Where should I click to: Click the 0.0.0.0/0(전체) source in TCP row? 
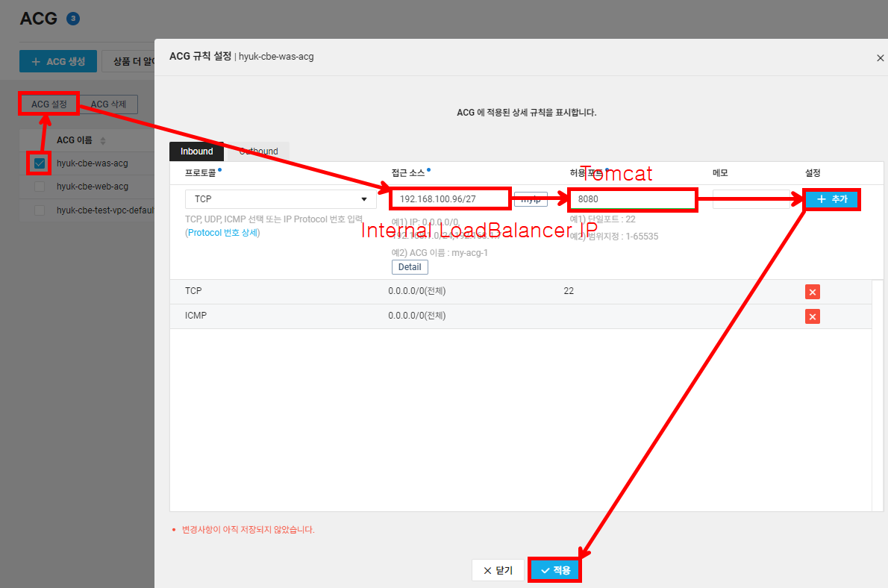(417, 291)
